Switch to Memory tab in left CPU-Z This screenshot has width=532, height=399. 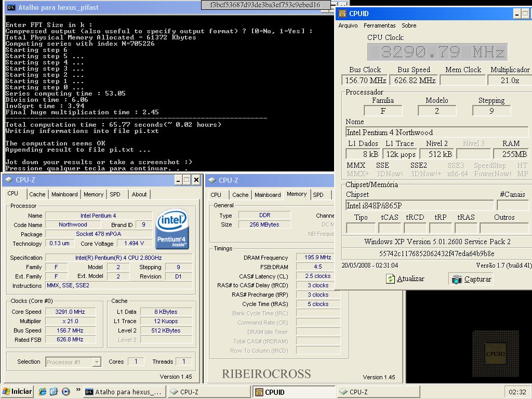[94, 194]
